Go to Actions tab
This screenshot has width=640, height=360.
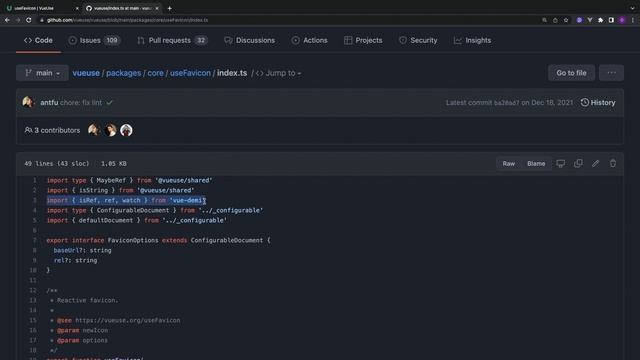point(309,40)
